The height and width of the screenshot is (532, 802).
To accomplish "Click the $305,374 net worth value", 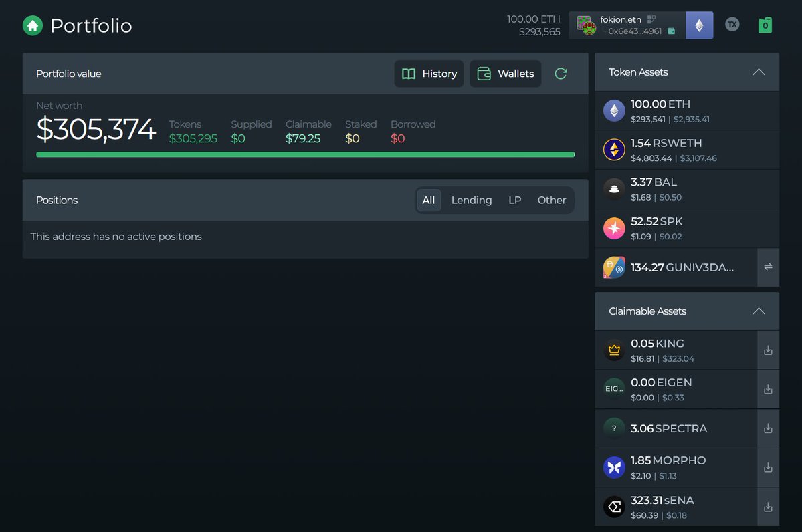I will click(x=96, y=129).
